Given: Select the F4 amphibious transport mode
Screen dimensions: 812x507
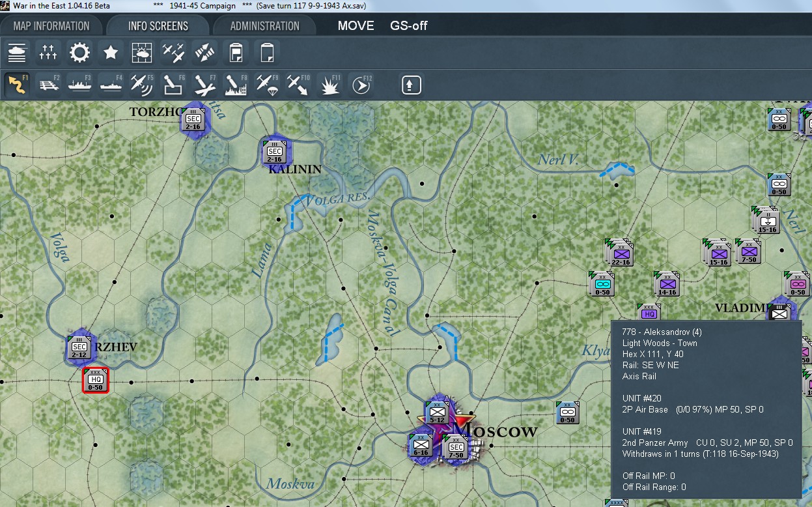Looking at the screenshot, I should click(x=111, y=85).
